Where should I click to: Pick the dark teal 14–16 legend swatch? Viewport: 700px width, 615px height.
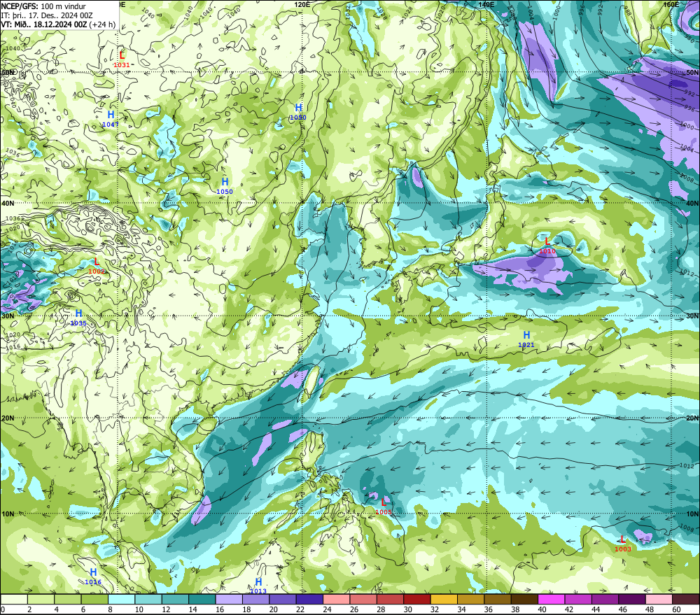[x=202, y=599]
